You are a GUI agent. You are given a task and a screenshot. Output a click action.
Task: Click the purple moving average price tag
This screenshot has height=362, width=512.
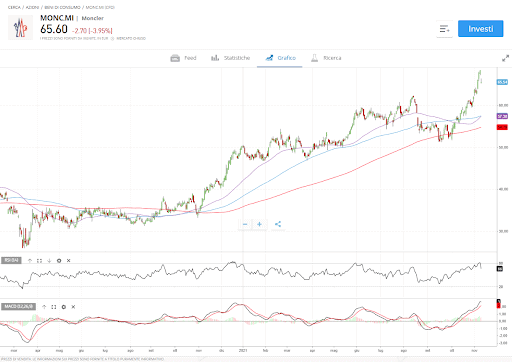click(x=502, y=116)
